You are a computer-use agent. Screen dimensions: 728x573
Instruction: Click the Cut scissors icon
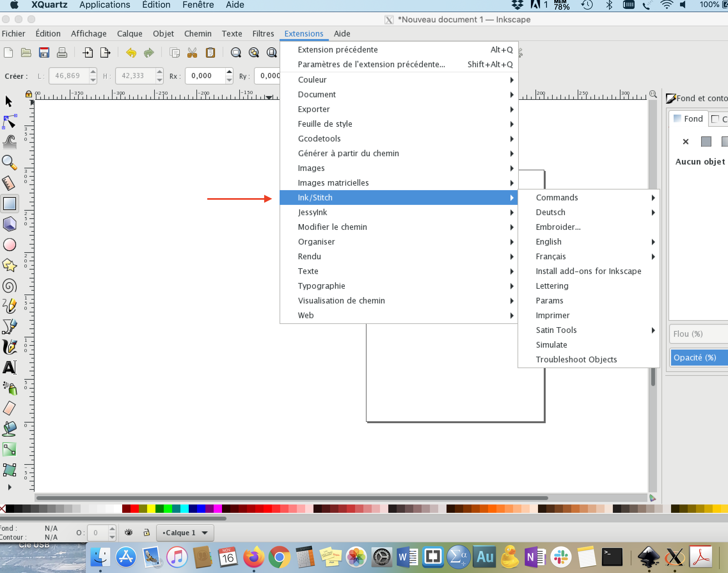[x=192, y=53]
